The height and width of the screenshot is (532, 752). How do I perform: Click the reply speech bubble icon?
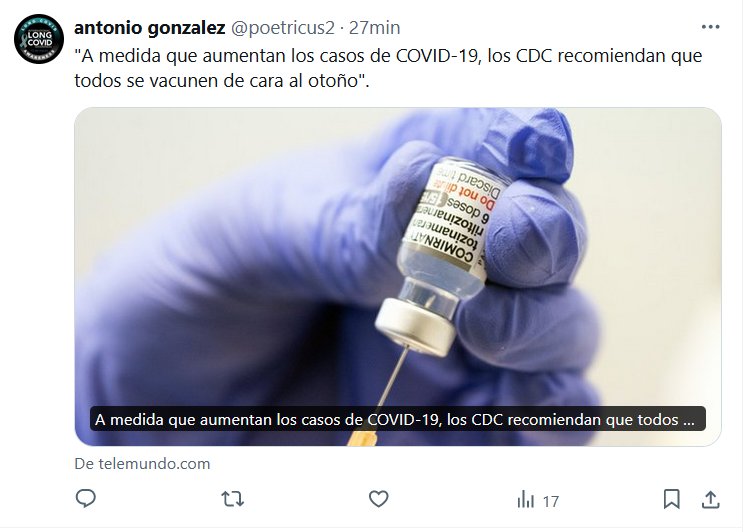coord(86,499)
